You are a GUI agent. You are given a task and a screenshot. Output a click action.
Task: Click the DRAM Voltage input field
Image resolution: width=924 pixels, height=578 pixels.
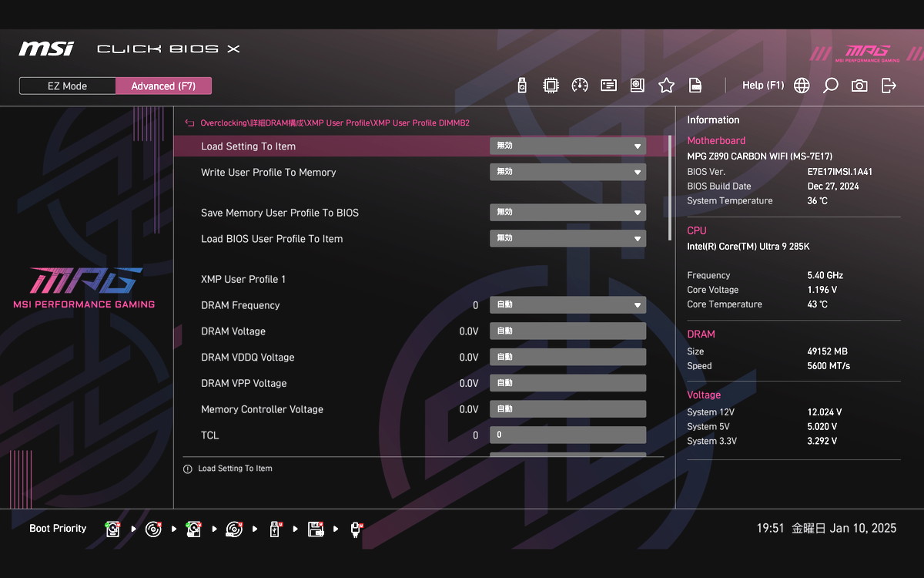coord(568,331)
